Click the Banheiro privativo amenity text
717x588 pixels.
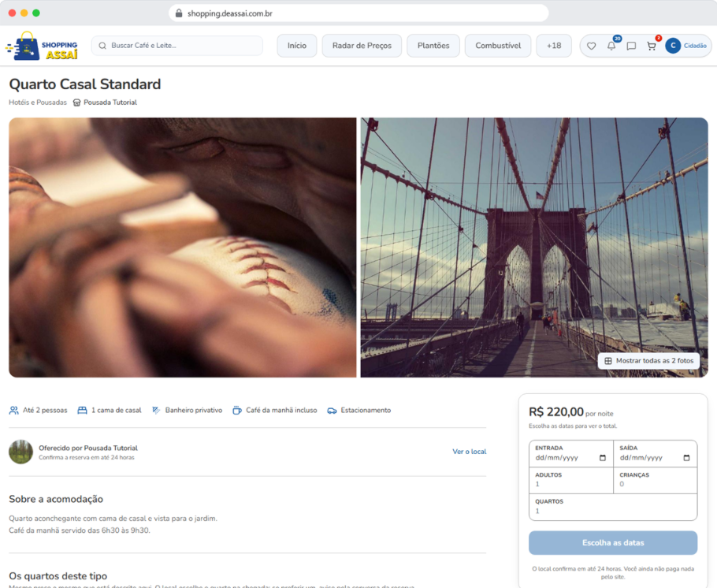point(193,411)
